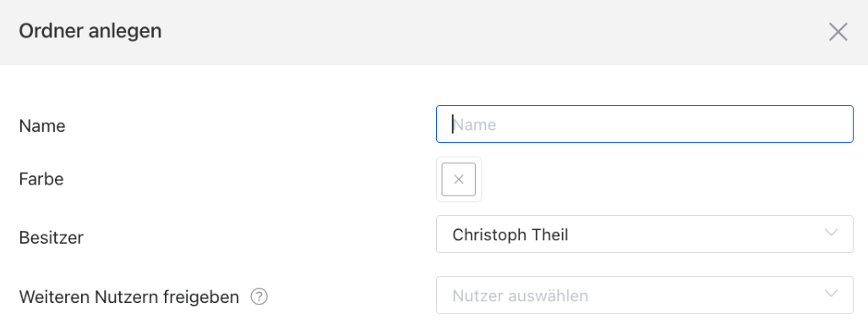Click the Farbe field label
Viewport: 868px width, 336px height.
(x=41, y=179)
